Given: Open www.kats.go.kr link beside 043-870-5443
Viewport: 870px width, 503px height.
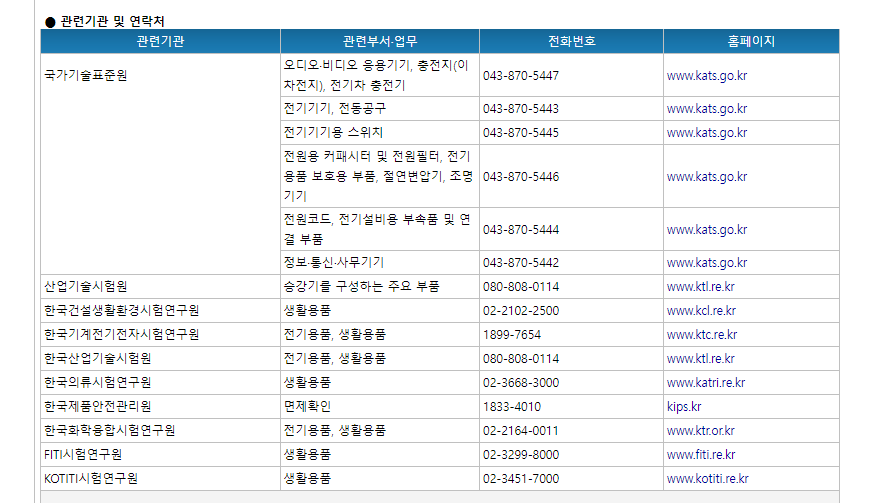Looking at the screenshot, I should pyautogui.click(x=706, y=109).
